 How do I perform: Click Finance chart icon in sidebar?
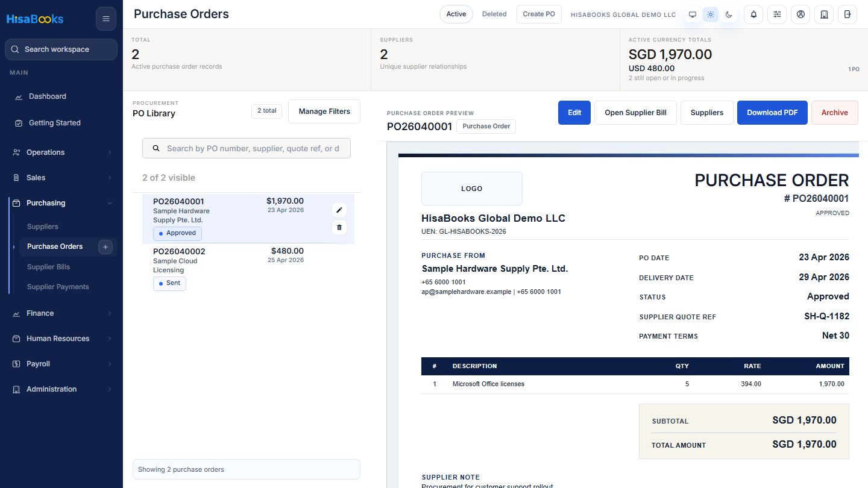pos(16,313)
